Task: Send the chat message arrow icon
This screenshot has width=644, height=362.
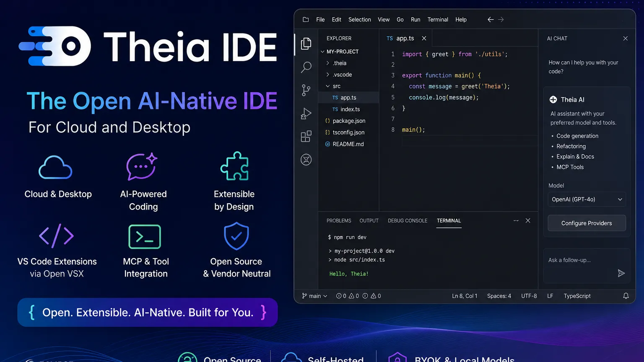Action: coord(621,273)
